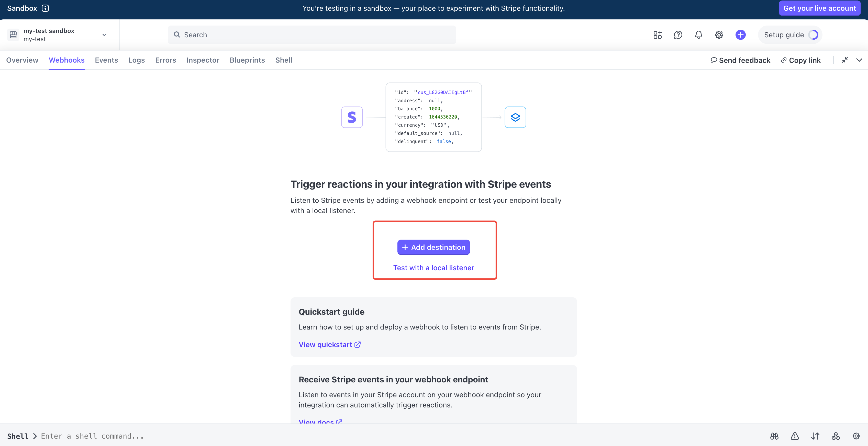868x446 pixels.
Task: Open shell bar settings gear
Action: pyautogui.click(x=856, y=436)
